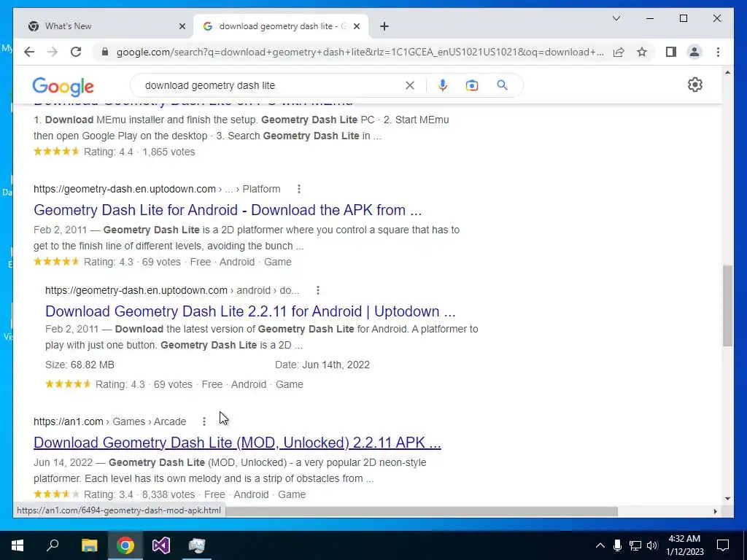The height and width of the screenshot is (560, 747).
Task: Bookmark this tab with the star
Action: coord(642,52)
